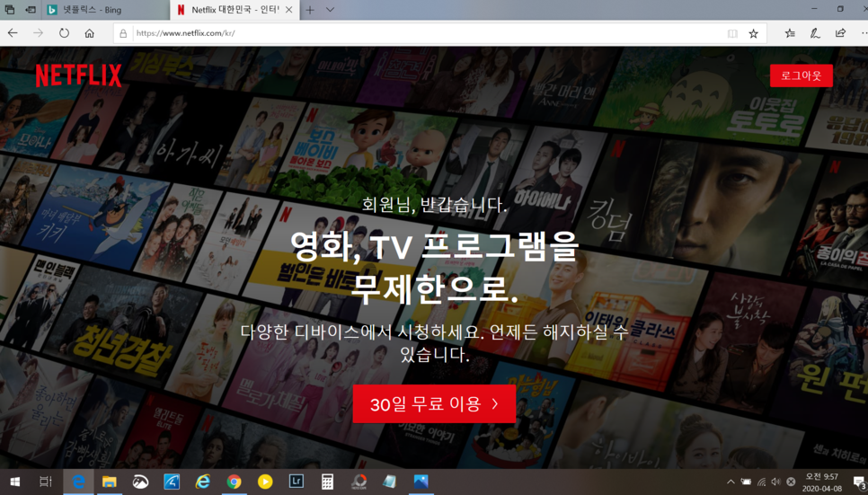Screen dimensions: 868x495
Task: Set these tabs aside
Action: [x=31, y=10]
